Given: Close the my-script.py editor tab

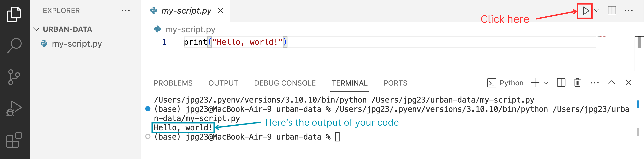Looking at the screenshot, I should point(220,11).
